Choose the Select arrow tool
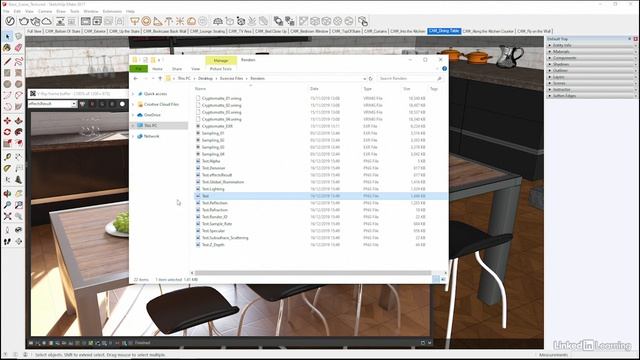The height and width of the screenshot is (360, 640). (7, 37)
